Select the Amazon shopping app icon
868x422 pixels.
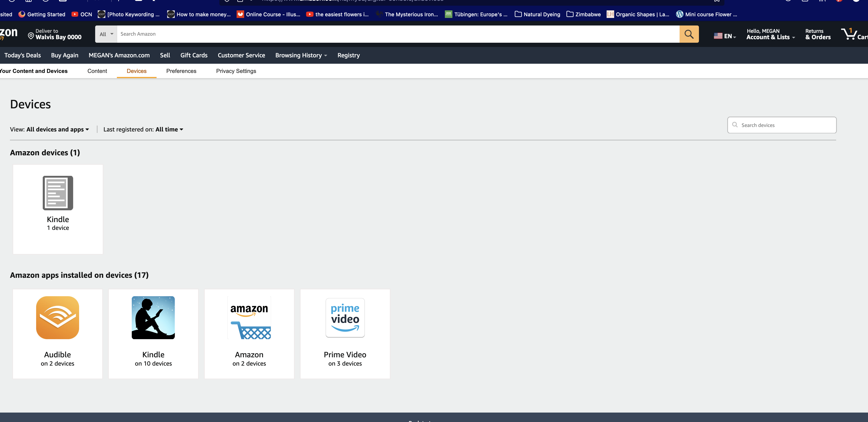point(249,318)
